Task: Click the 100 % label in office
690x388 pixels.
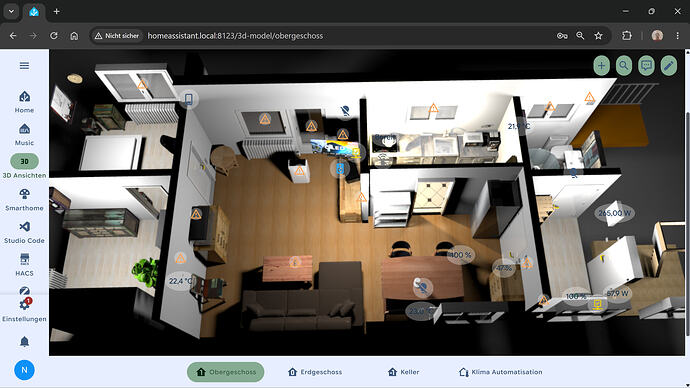Action: [576, 296]
